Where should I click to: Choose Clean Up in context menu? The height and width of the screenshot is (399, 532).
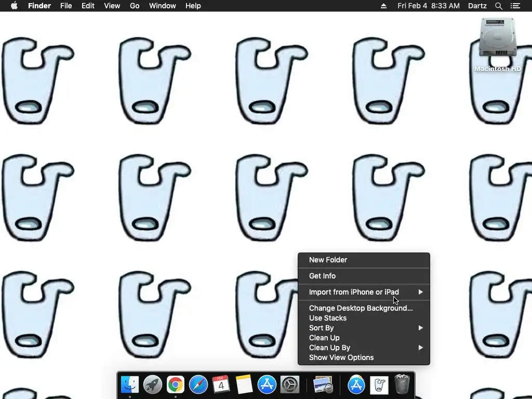tap(364, 338)
